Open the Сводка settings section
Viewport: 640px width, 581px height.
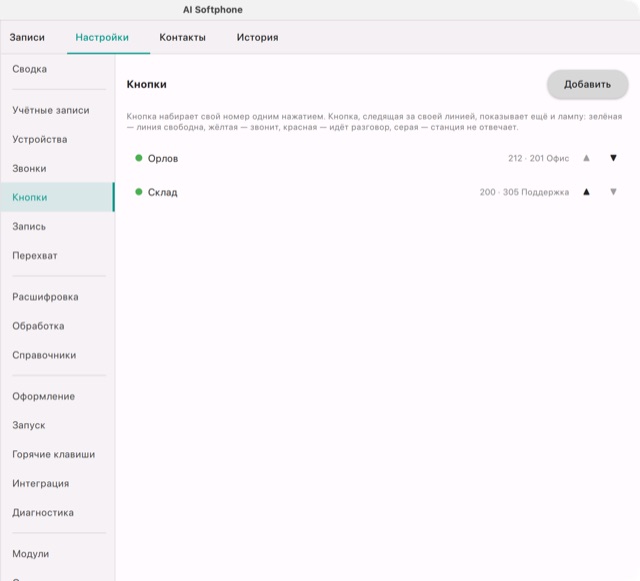[x=57, y=69]
